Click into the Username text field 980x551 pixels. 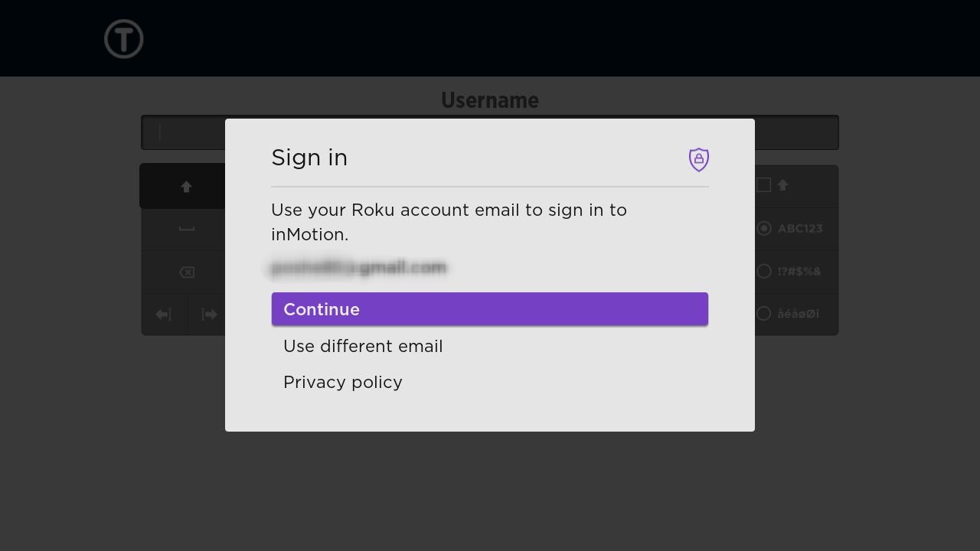click(x=490, y=132)
